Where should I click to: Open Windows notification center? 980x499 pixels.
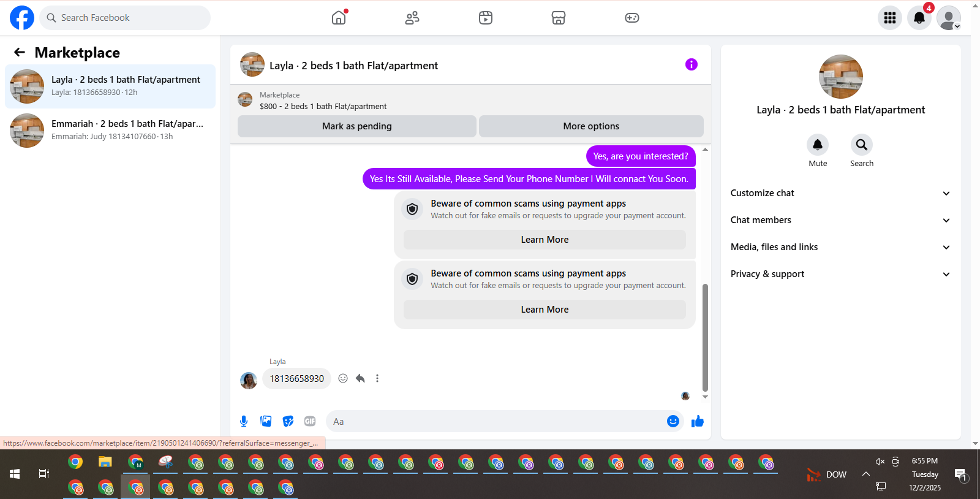962,474
